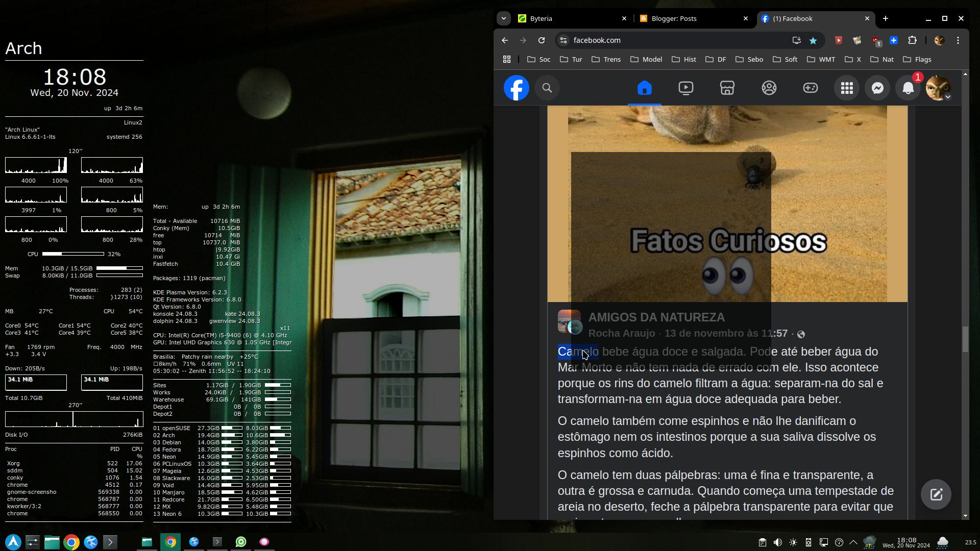Open the Trens bookmark folder

click(x=606, y=60)
